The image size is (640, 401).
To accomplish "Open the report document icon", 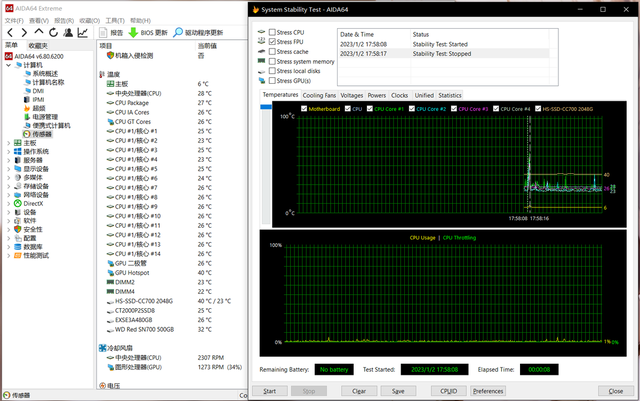I will 103,33.
